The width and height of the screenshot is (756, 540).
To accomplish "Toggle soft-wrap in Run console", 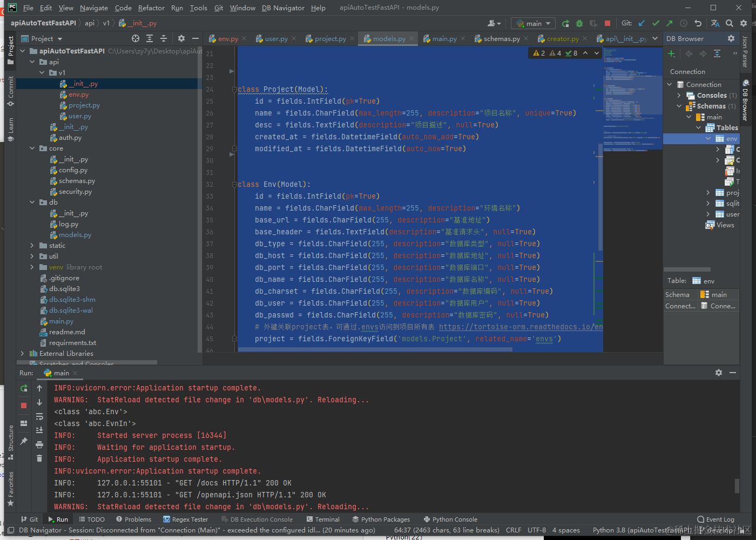I will tap(39, 416).
